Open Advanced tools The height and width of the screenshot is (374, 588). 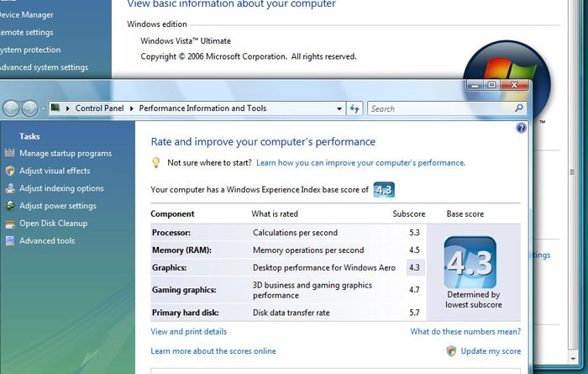(47, 241)
